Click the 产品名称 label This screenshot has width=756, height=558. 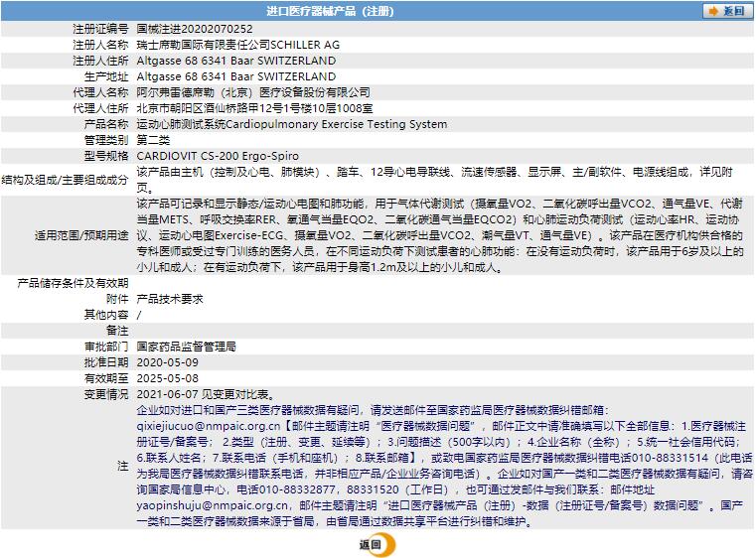[106, 124]
